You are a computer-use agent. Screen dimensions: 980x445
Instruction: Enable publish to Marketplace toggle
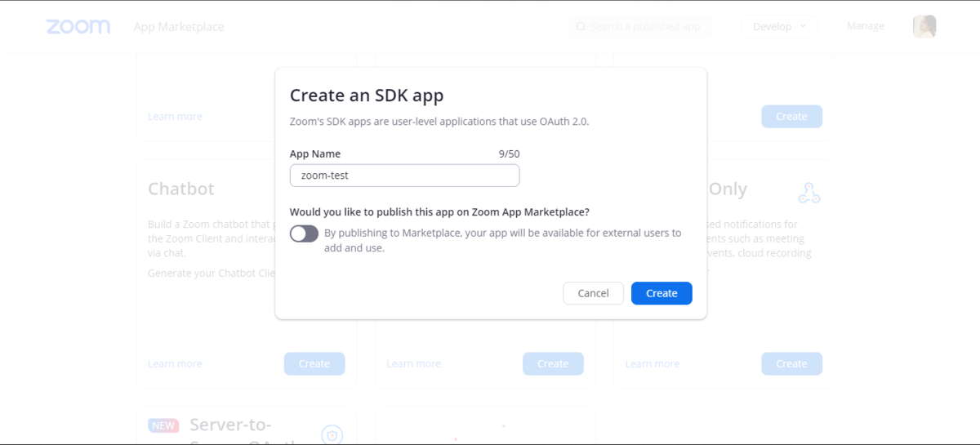tap(304, 234)
